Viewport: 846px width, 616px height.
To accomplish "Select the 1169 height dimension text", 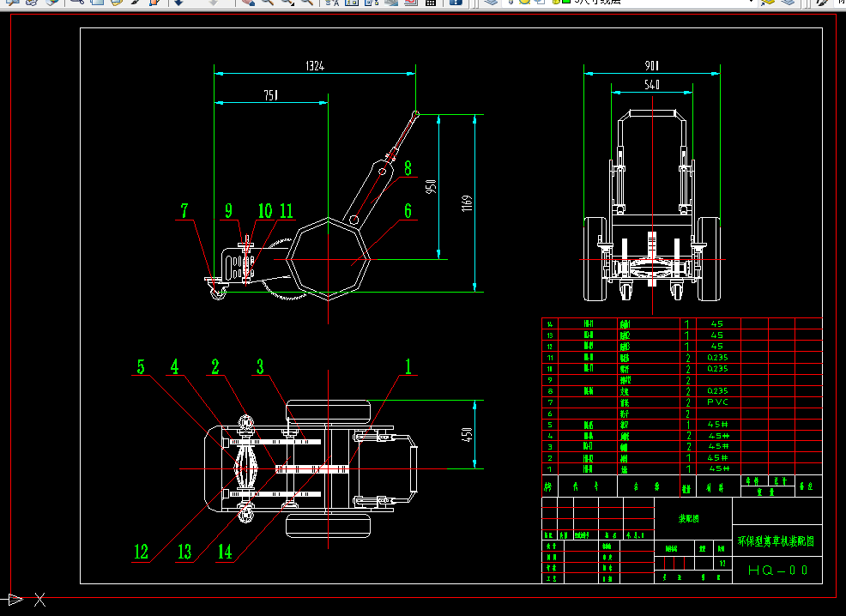I will (468, 202).
